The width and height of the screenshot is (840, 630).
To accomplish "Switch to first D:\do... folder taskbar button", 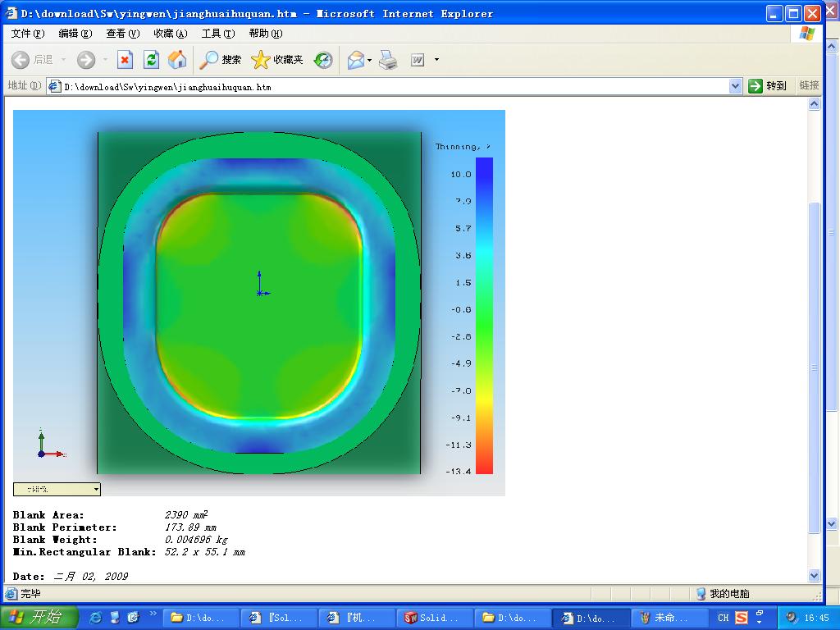I will tap(200, 618).
